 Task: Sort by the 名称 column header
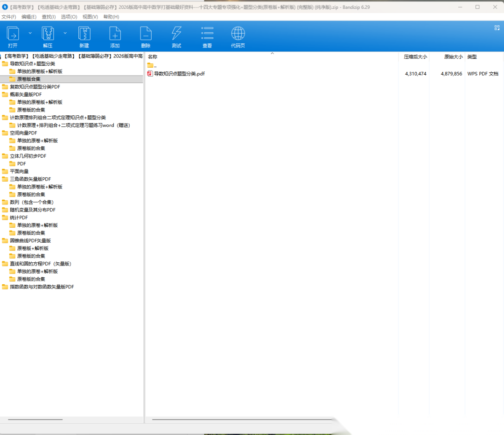153,57
